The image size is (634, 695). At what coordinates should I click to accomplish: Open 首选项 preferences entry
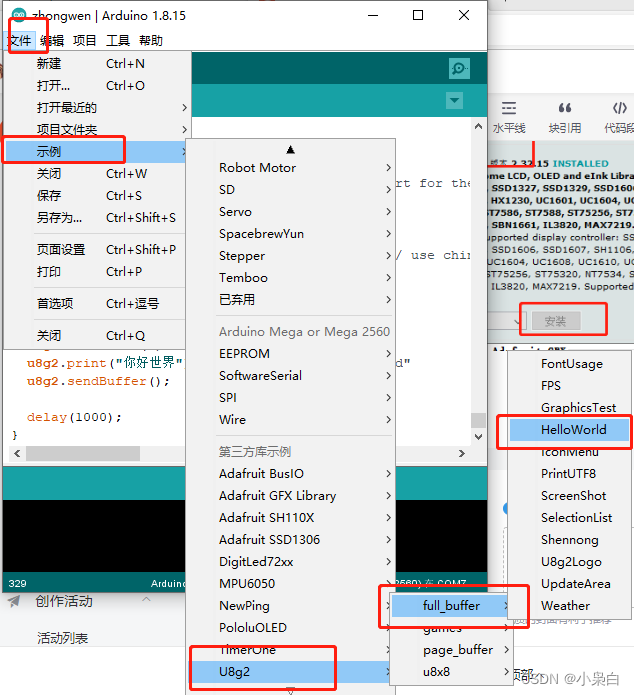point(94,304)
